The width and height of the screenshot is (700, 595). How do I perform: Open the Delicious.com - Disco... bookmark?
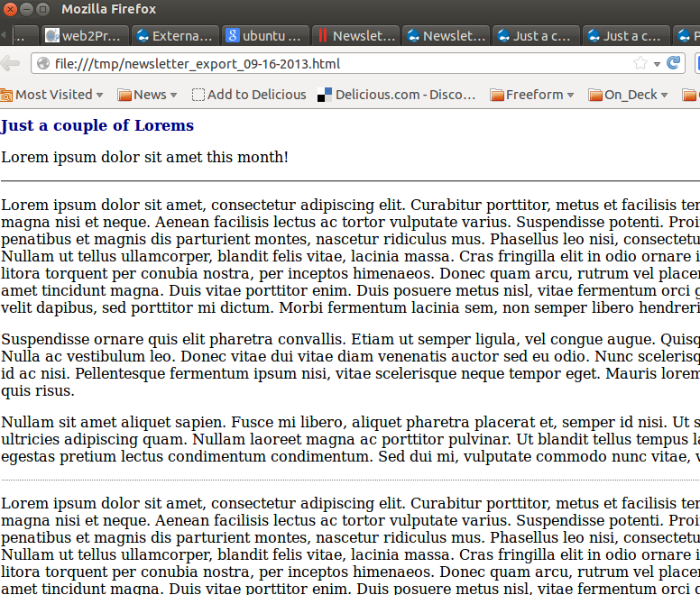point(396,95)
